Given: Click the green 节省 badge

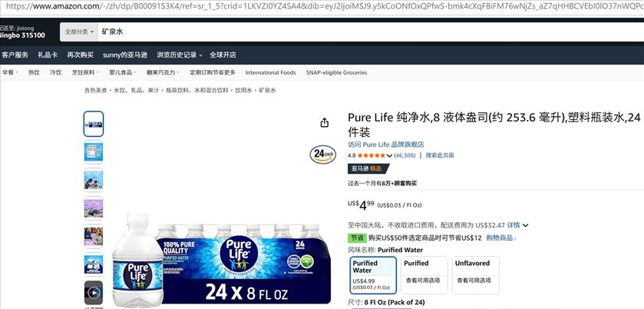Looking at the screenshot, I should point(357,238).
